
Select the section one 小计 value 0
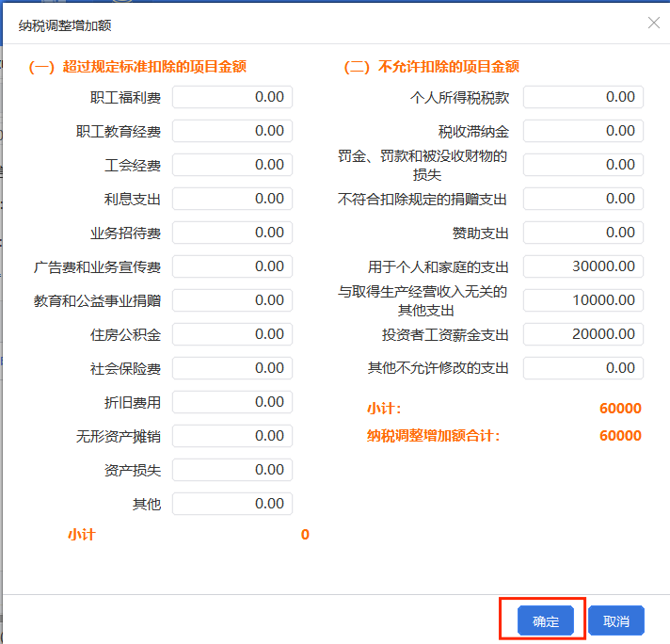[x=305, y=535]
